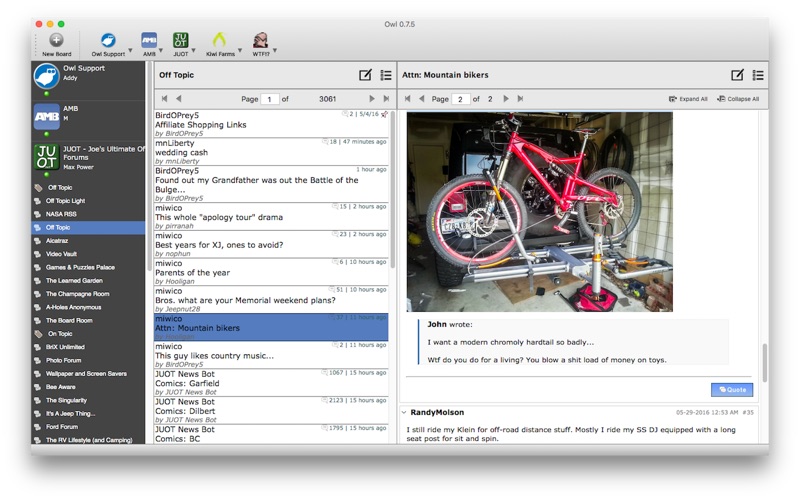Viewport: 800px width, 500px height.
Task: Go to last page of Off Topic threads
Action: [386, 98]
